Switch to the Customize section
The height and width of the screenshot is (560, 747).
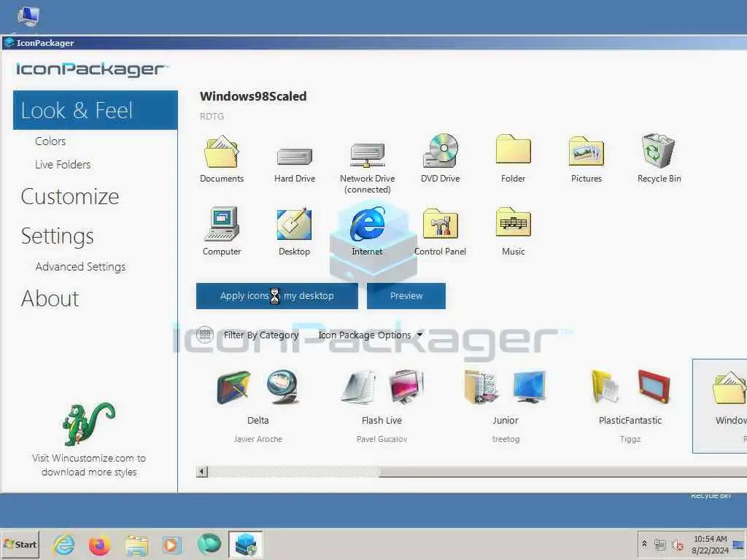point(70,197)
